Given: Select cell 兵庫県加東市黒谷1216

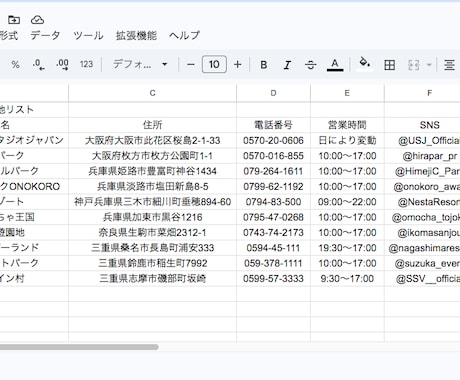Looking at the screenshot, I should pyautogui.click(x=152, y=217).
